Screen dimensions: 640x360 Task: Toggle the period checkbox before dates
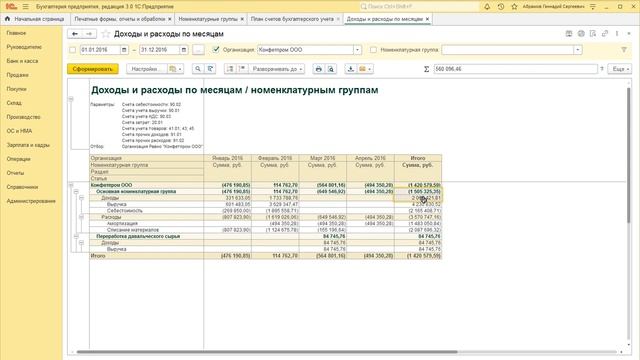73,50
